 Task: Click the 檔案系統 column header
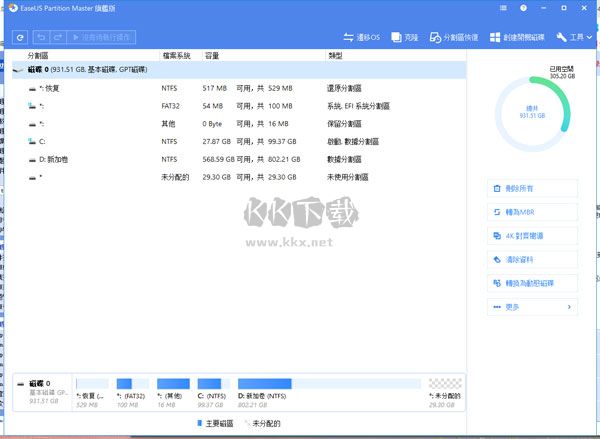pos(176,56)
